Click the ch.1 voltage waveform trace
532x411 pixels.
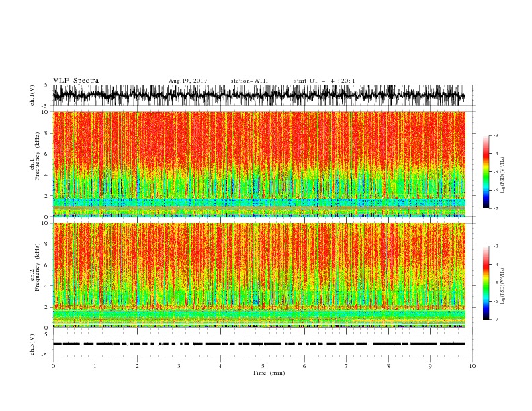259,95
